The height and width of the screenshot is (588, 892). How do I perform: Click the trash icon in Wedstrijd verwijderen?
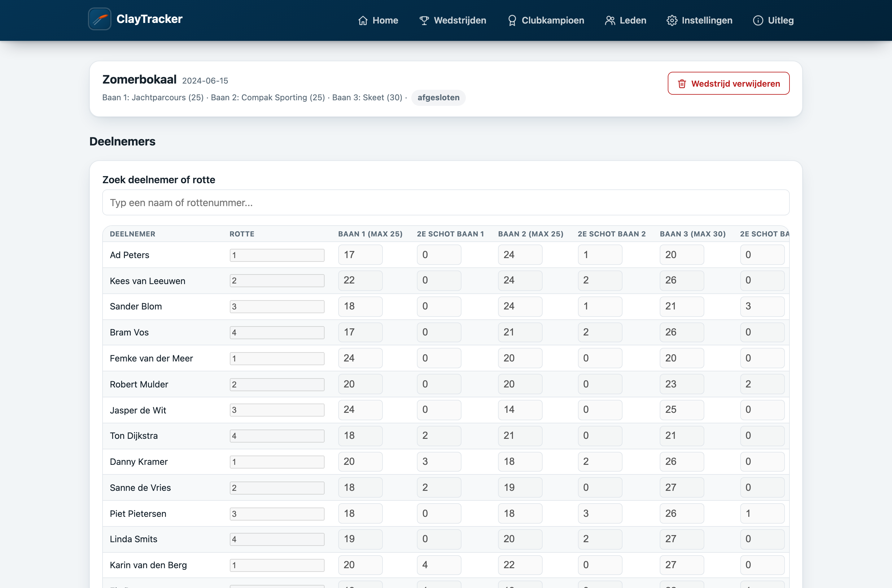coord(682,84)
